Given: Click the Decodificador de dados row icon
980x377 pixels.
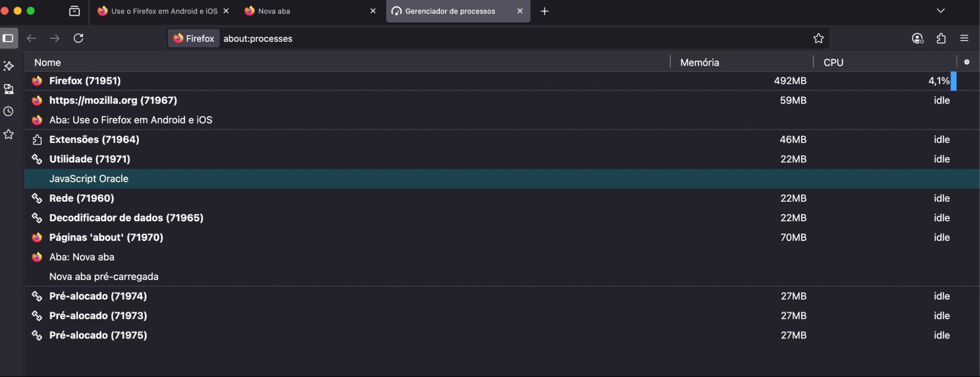Looking at the screenshot, I should (x=37, y=218).
